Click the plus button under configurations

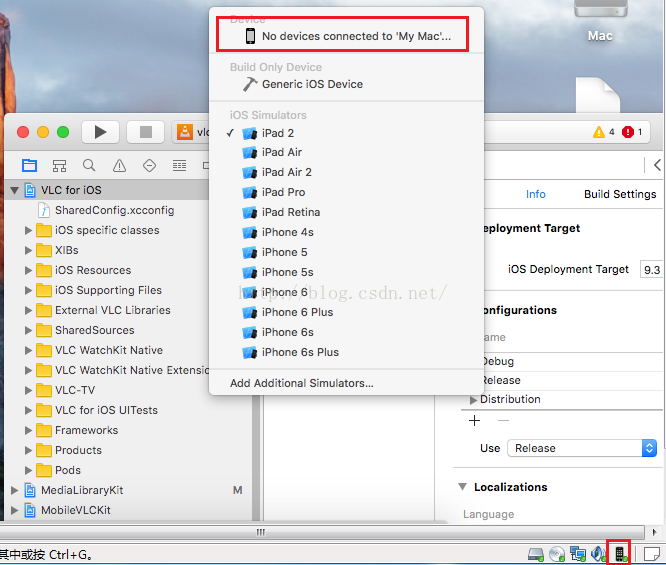click(x=474, y=421)
